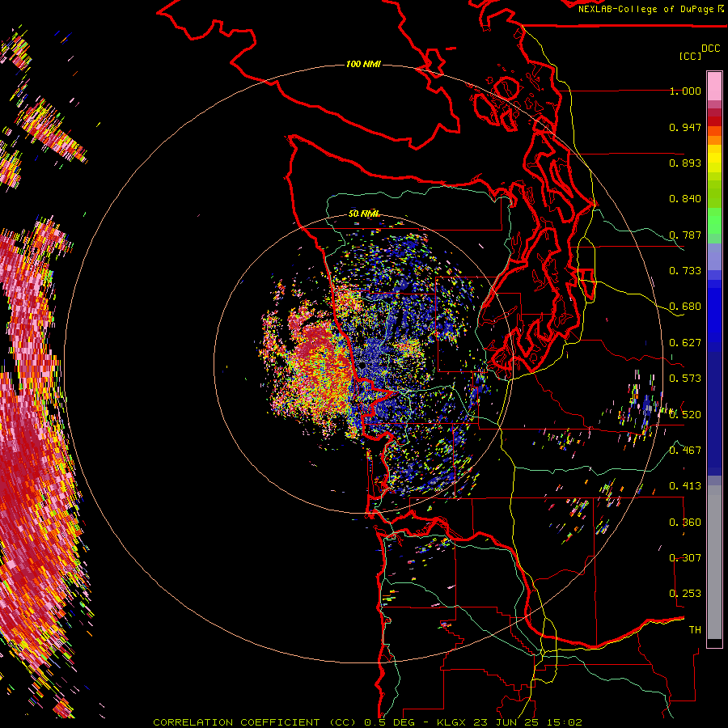The width and height of the screenshot is (728, 728).
Task: Click the 0.573 legend value
Action: coord(685,379)
